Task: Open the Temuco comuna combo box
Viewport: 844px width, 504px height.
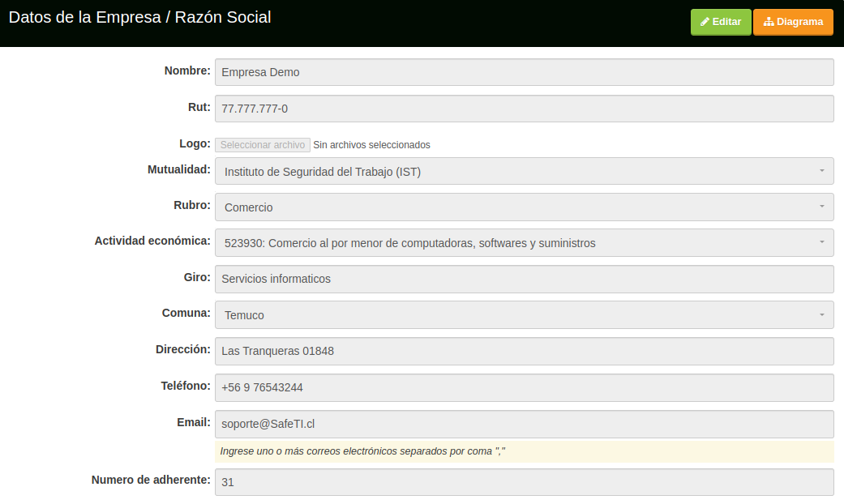Action: click(525, 314)
